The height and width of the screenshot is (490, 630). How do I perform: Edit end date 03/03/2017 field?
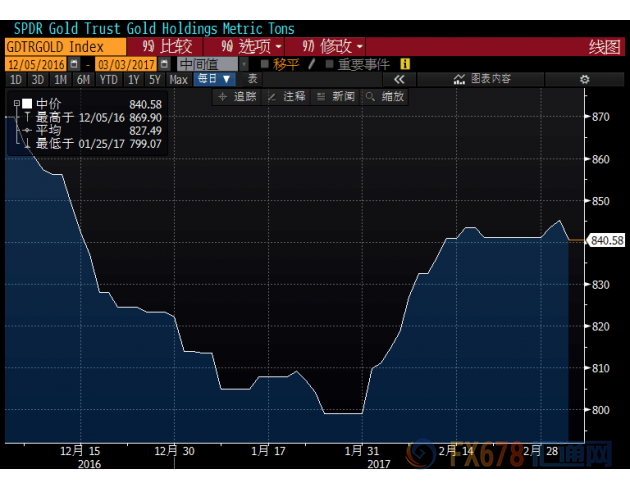[x=126, y=64]
